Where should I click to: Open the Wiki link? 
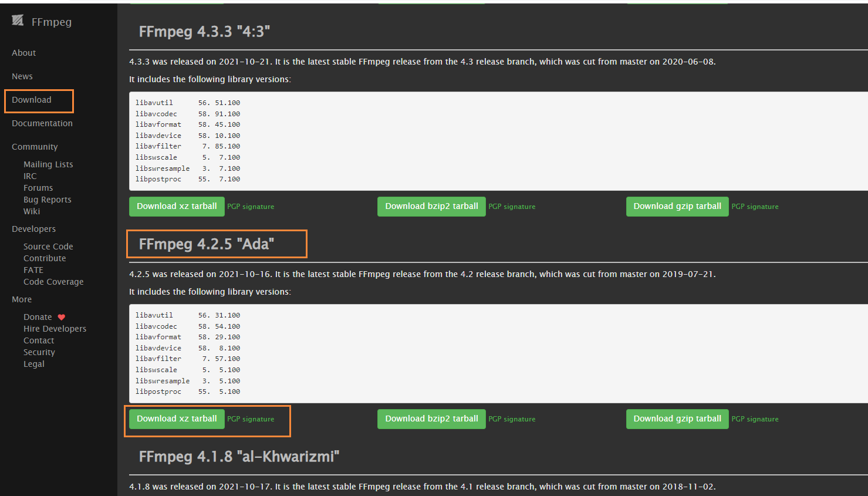[32, 211]
